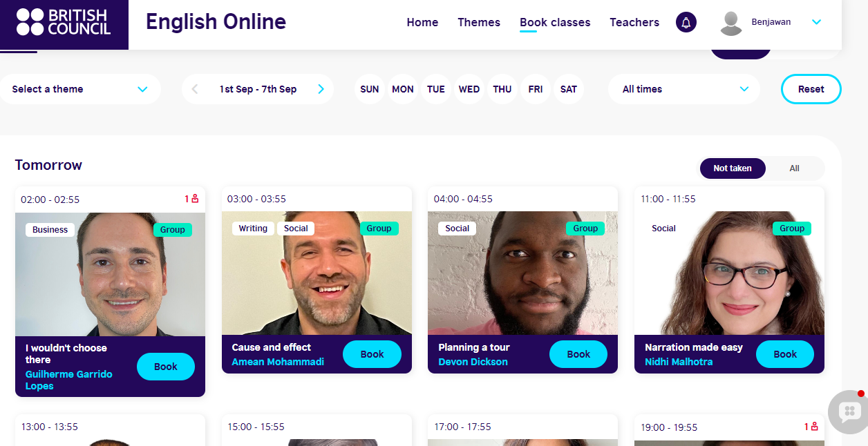
Task: Open Nidhi Malhotra's teacher photo
Action: 729,273
